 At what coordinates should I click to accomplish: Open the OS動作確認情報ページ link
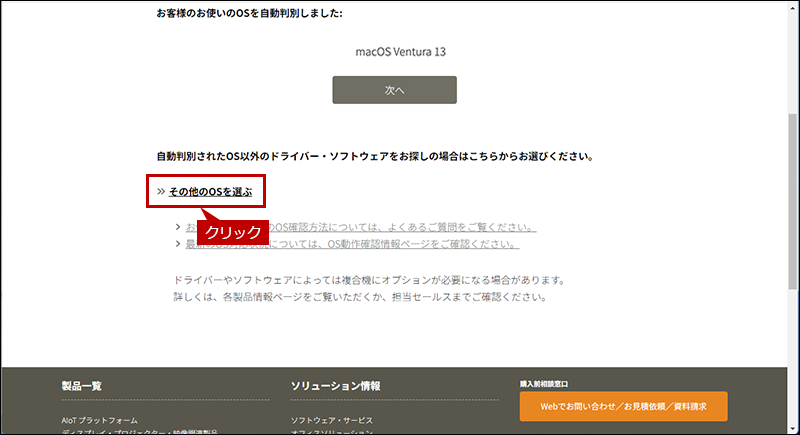[352, 244]
